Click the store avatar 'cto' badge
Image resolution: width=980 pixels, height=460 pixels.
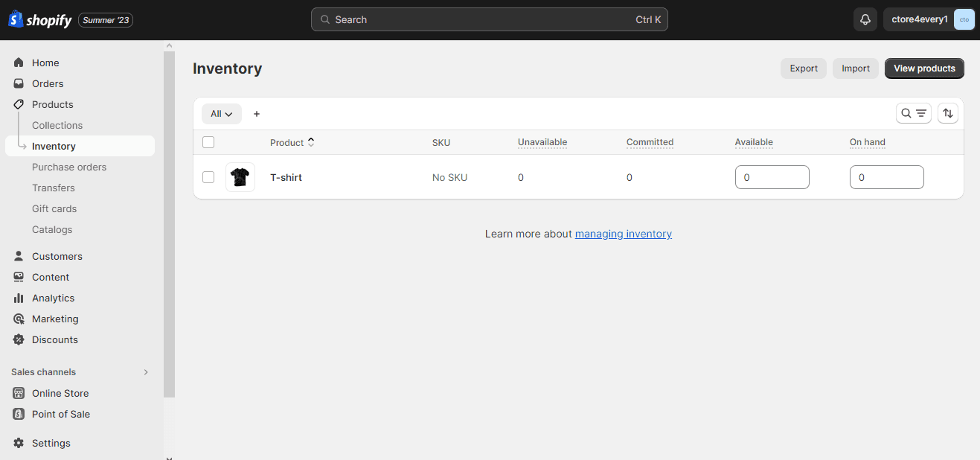click(x=964, y=20)
